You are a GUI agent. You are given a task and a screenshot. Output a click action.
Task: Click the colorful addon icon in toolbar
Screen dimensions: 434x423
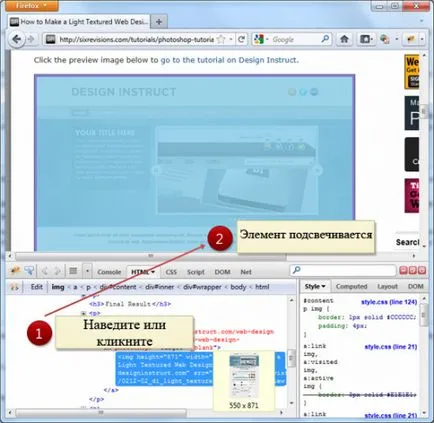(x=384, y=39)
